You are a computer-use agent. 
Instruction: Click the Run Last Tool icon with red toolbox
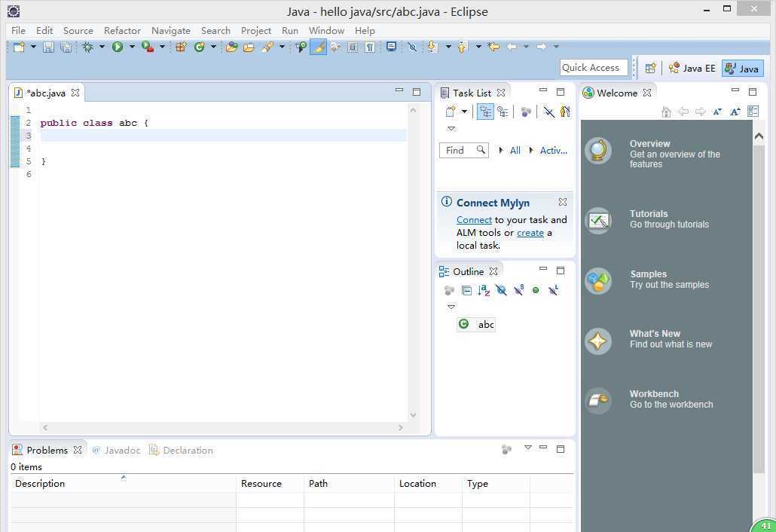[x=147, y=47]
